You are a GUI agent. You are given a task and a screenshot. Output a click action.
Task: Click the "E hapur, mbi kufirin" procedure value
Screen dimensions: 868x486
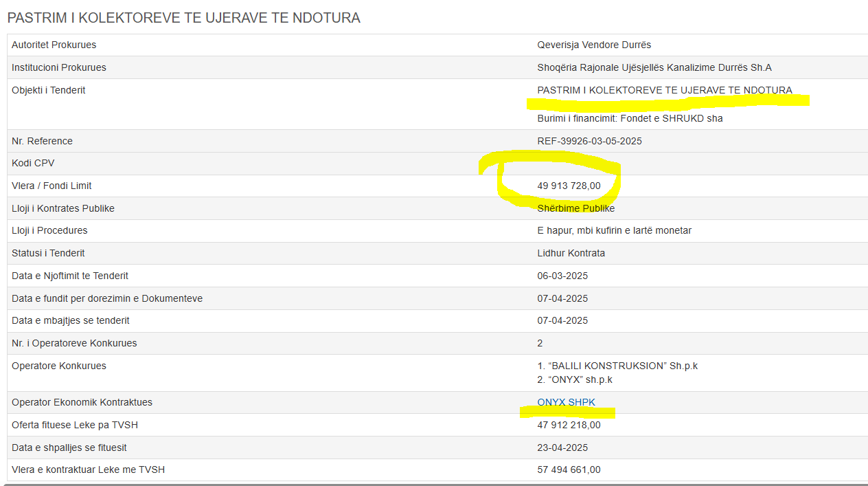tap(614, 230)
